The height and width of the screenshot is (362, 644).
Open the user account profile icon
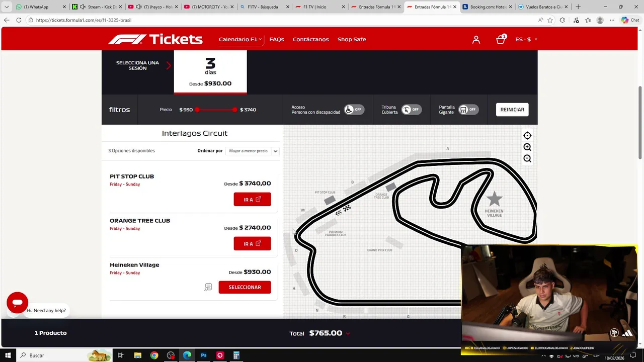click(476, 39)
